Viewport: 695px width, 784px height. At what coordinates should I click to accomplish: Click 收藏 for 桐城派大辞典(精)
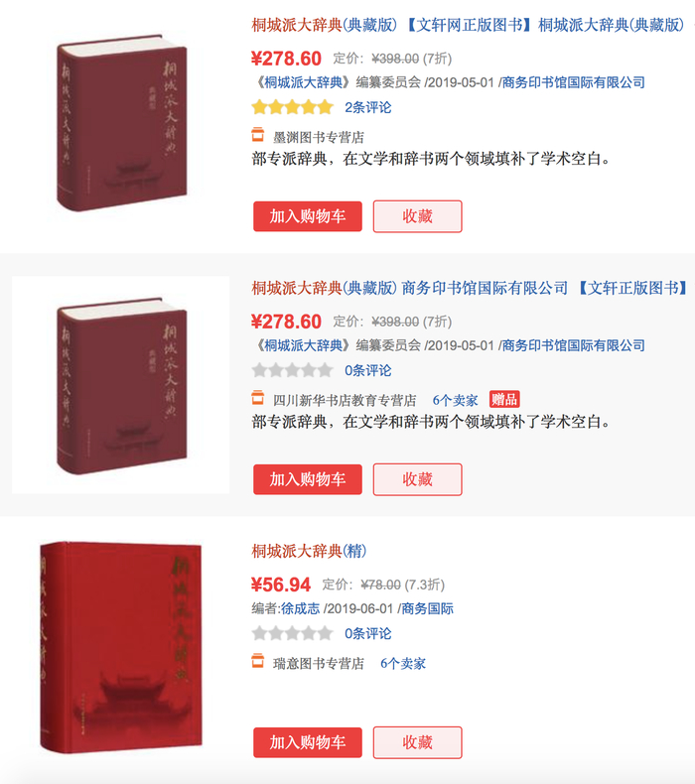[417, 742]
